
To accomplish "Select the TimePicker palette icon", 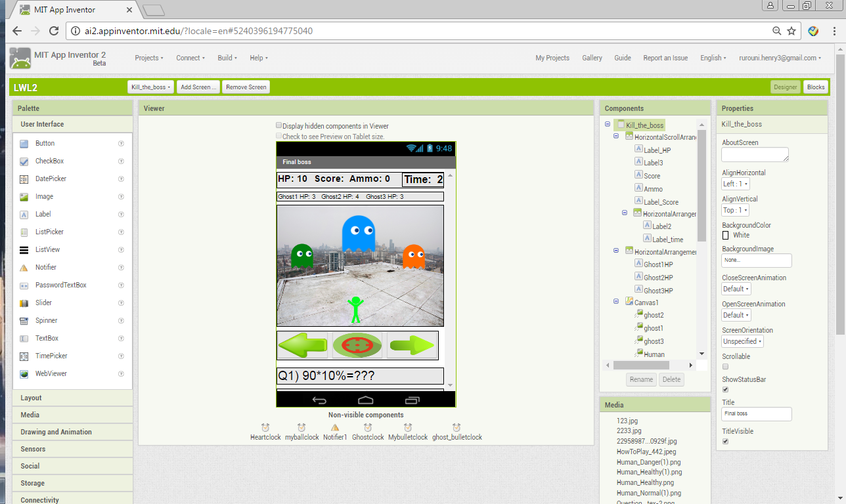I will pyautogui.click(x=24, y=356).
